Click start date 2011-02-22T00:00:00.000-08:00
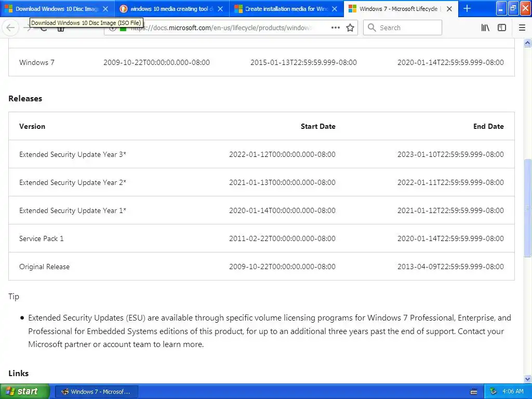 pos(282,239)
